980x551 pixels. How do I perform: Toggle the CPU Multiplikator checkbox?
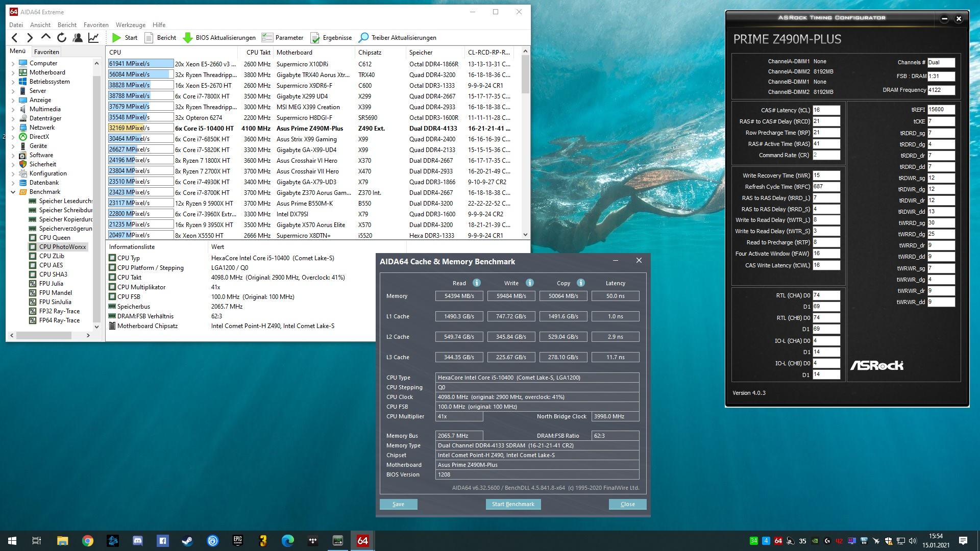tap(112, 287)
